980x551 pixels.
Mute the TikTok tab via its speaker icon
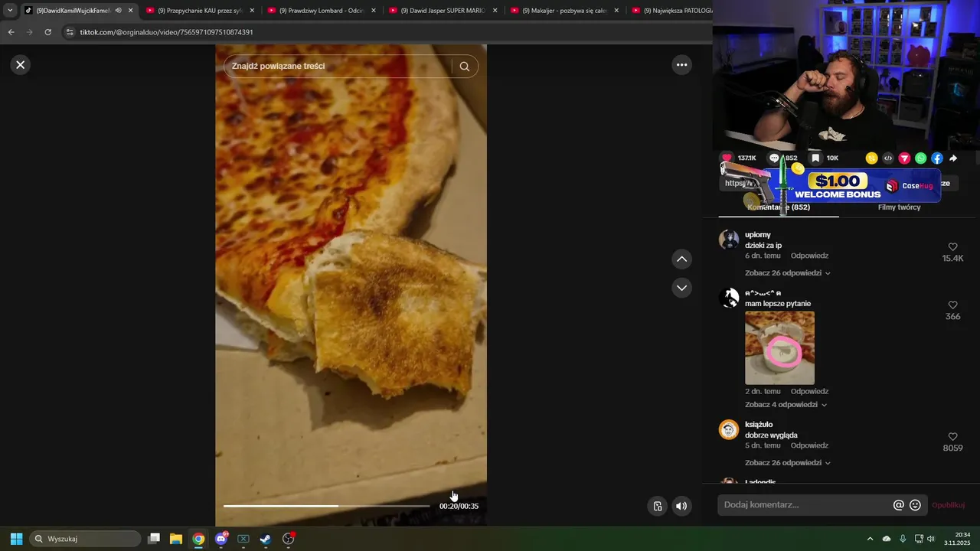tap(118, 11)
